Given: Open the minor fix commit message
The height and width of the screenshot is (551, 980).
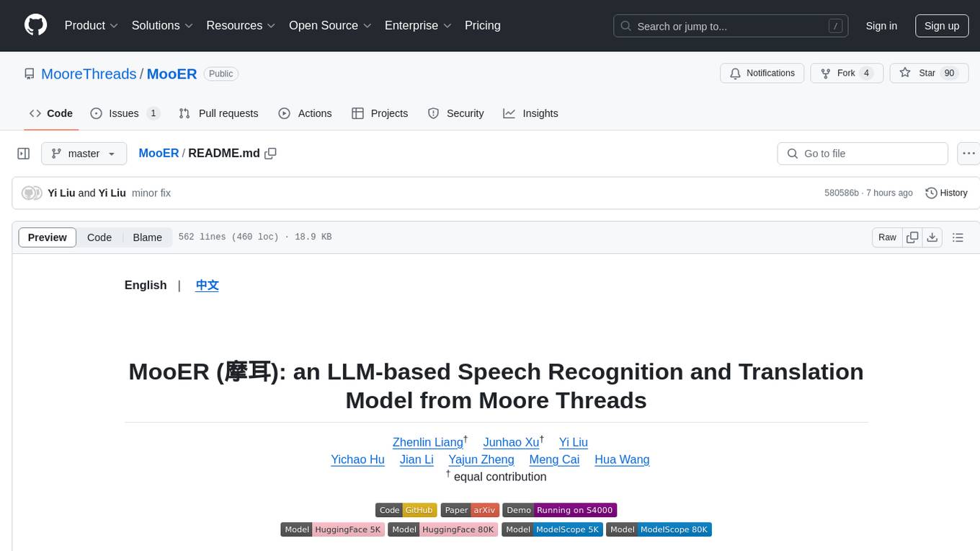Looking at the screenshot, I should [x=151, y=193].
